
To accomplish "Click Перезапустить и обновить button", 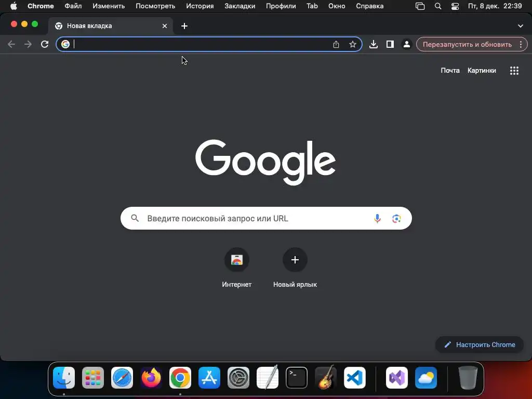I will [x=467, y=44].
